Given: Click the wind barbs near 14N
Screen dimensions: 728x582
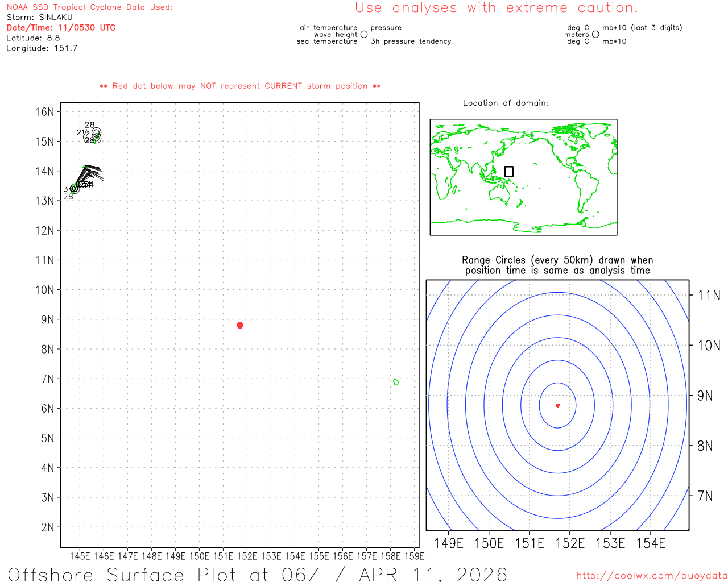Looking at the screenshot, I should [x=91, y=172].
